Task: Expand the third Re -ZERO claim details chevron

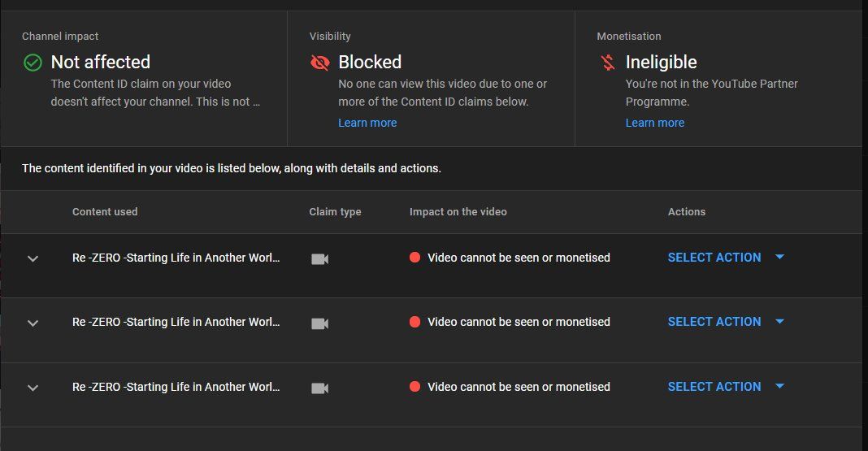Action: click(33, 388)
